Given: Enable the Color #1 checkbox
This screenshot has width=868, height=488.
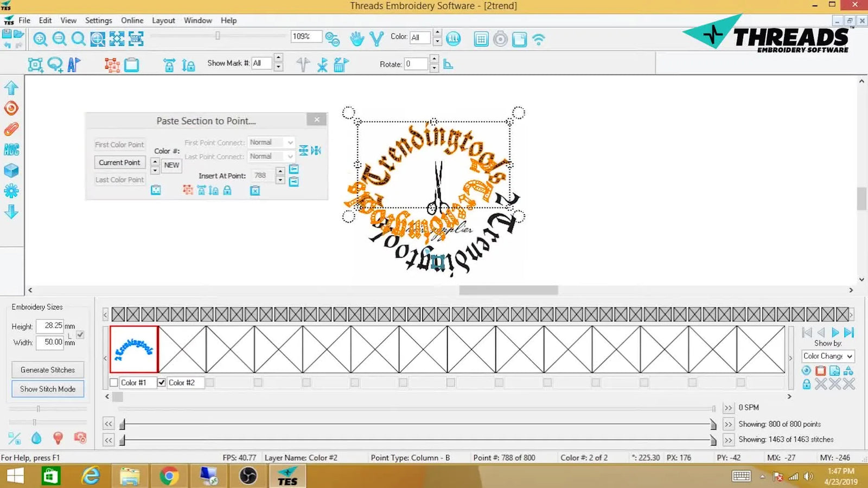Looking at the screenshot, I should (x=113, y=382).
